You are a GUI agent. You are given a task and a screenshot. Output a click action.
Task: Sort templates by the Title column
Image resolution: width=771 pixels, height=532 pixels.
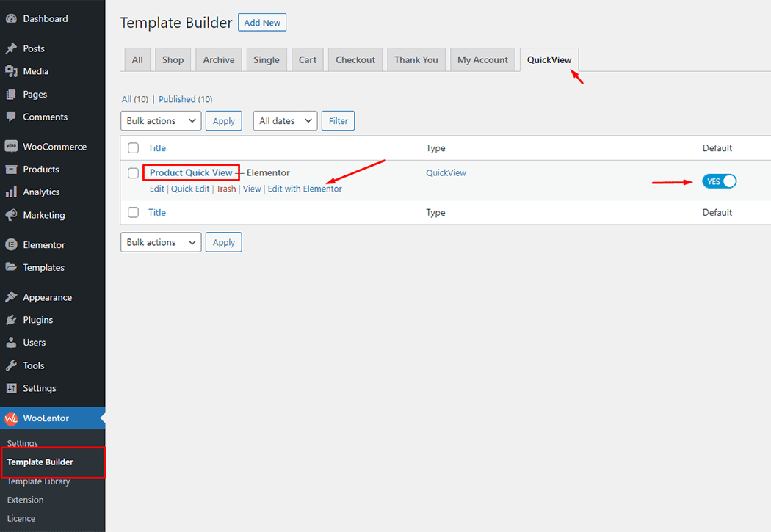(157, 147)
